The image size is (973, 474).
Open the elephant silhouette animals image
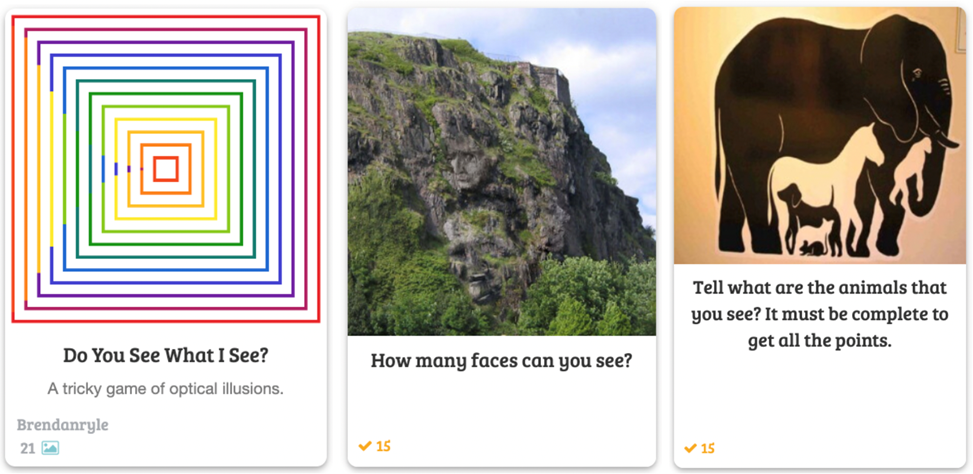[x=820, y=136]
